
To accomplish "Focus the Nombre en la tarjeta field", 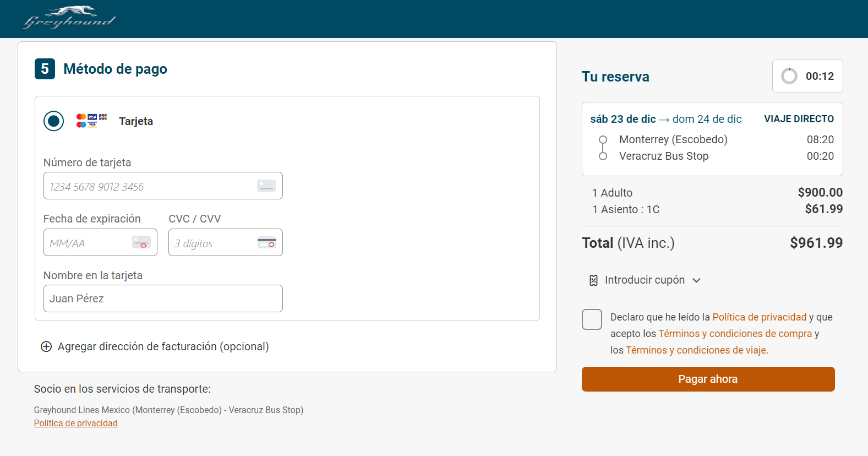I will tap(163, 298).
